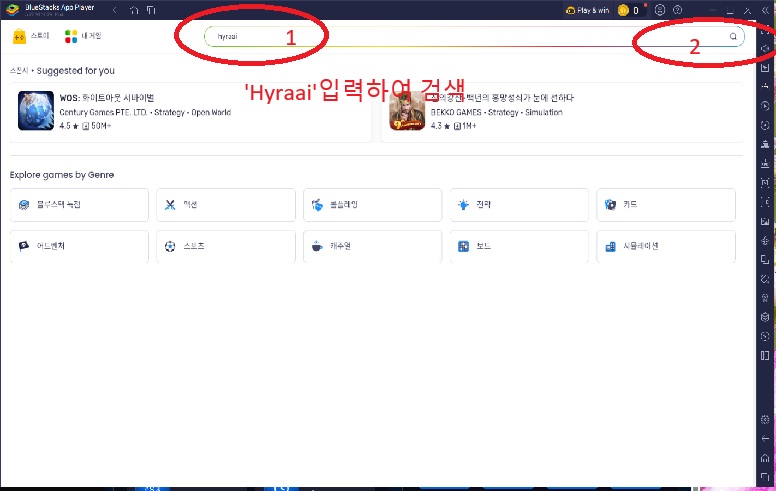Go back with the title bar arrow
This screenshot has width=776, height=491.
coord(115,10)
